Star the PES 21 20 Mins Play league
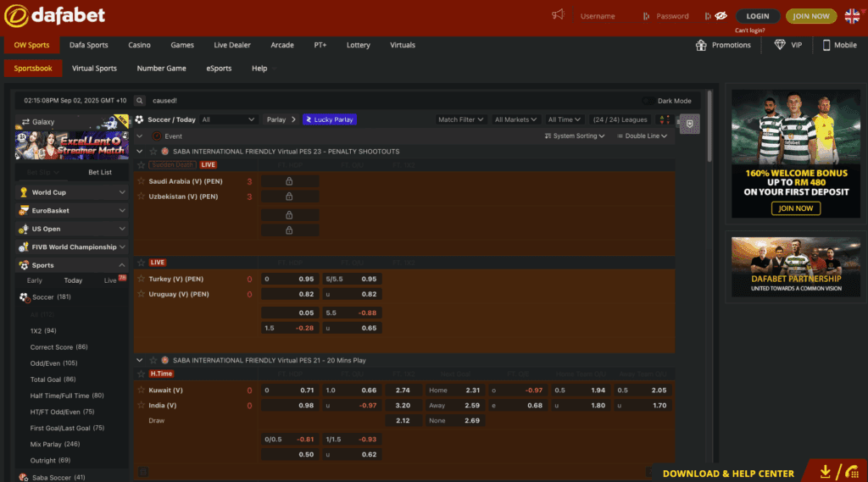The height and width of the screenshot is (482, 868). tap(153, 360)
